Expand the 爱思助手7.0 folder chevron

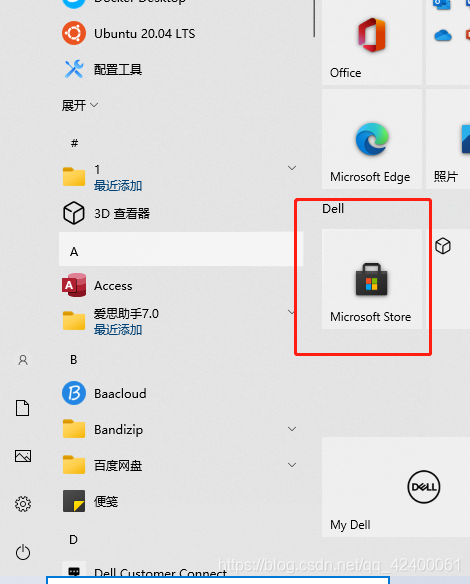tap(292, 312)
